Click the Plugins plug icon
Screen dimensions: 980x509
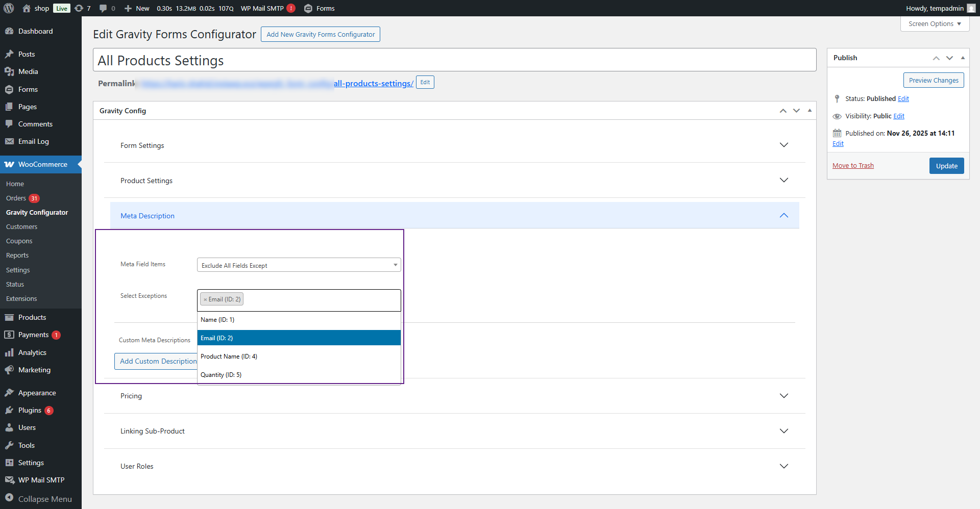(9, 410)
